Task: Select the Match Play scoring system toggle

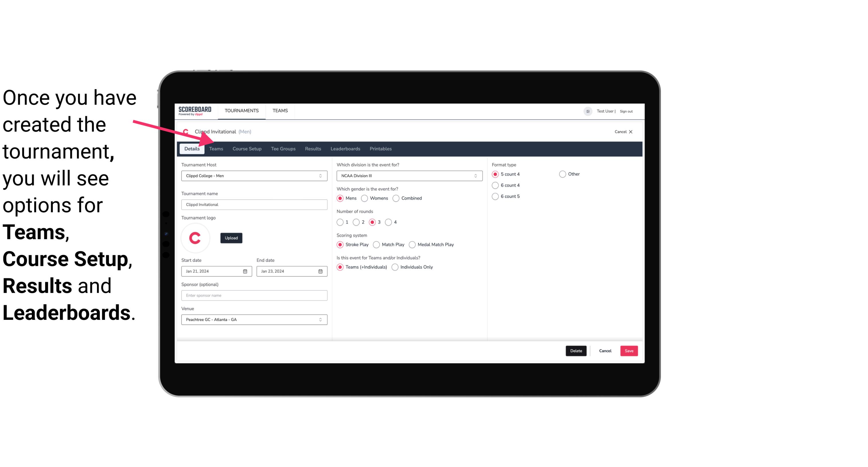Action: 375,244
